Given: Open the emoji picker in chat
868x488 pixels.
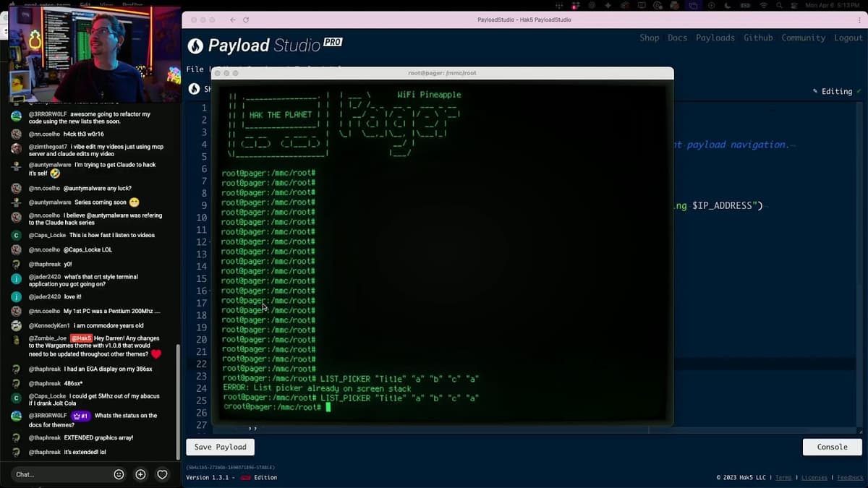Looking at the screenshot, I should click(x=119, y=474).
